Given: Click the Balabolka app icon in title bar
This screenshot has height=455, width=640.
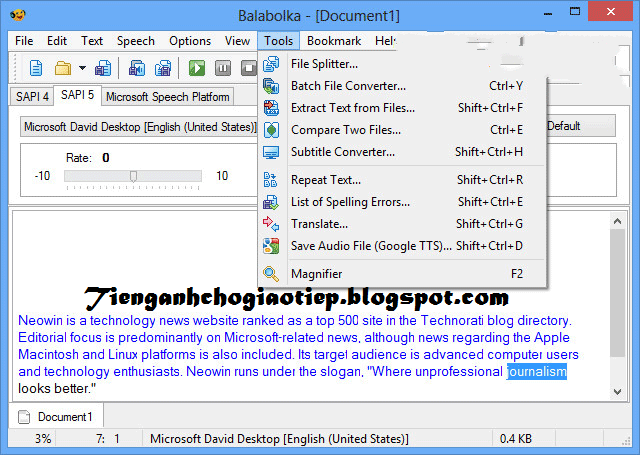Looking at the screenshot, I should point(17,16).
